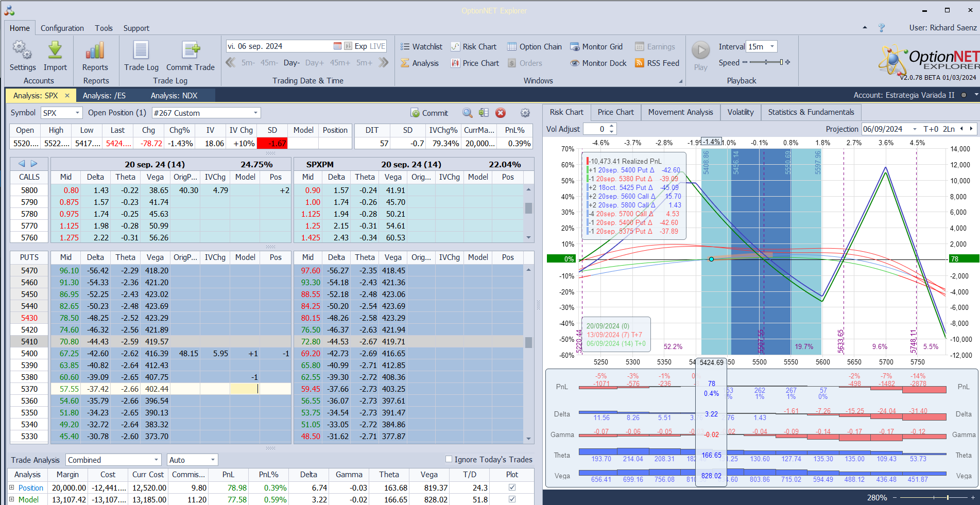Open the Volatility tab

[x=741, y=112]
